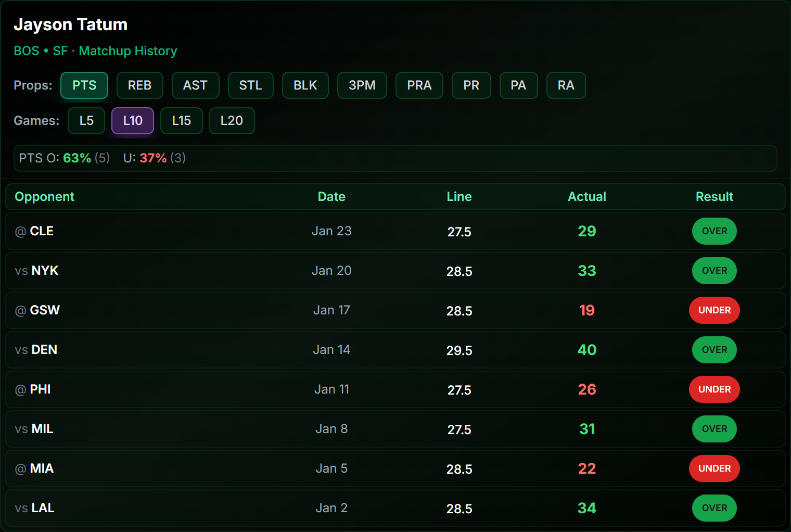Sort by Result column header
Image resolution: width=791 pixels, height=532 pixels.
point(714,197)
